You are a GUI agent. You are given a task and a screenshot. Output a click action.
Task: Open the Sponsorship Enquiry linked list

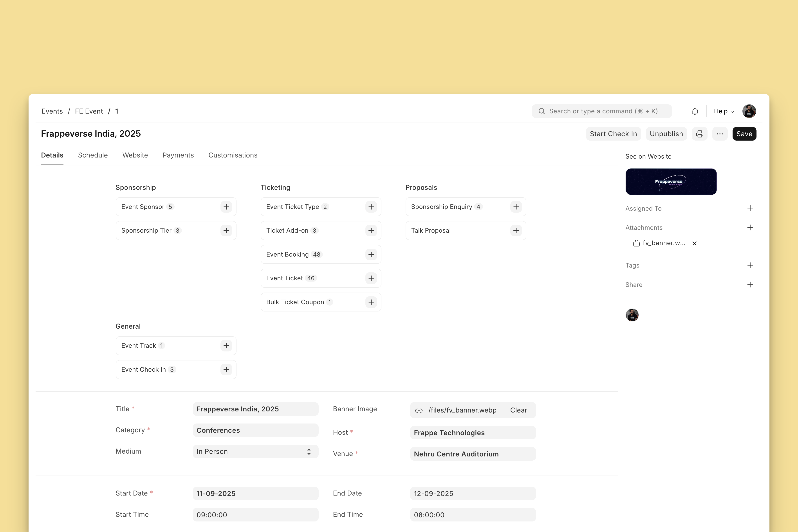coord(441,207)
